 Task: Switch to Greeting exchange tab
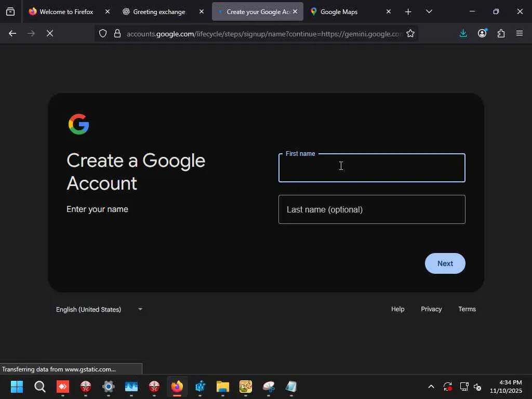pos(159,12)
